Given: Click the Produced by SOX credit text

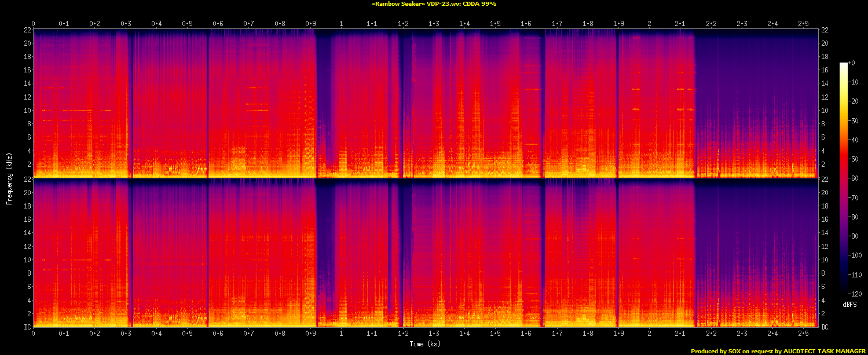Looking at the screenshot, I should click(x=778, y=351).
